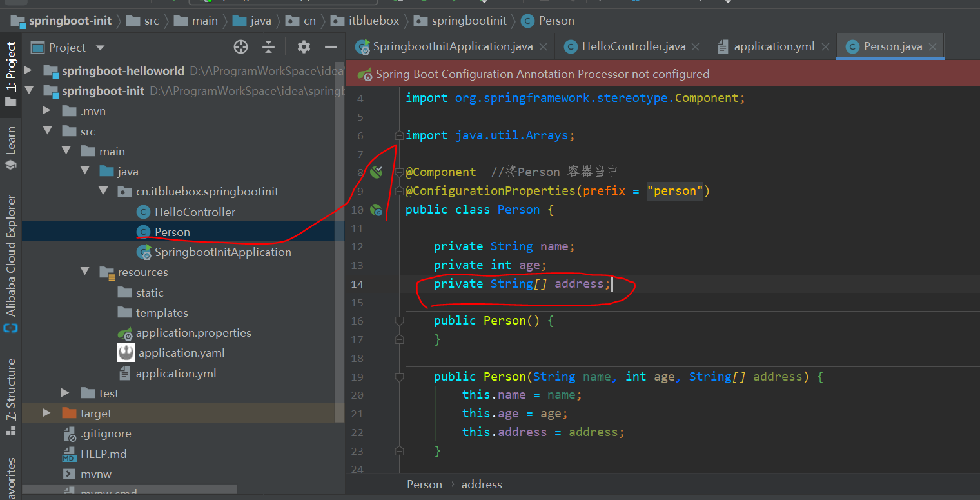Viewport: 980px width, 500px height.
Task: Close the SpringbootInitApplication.java tab
Action: pos(543,47)
